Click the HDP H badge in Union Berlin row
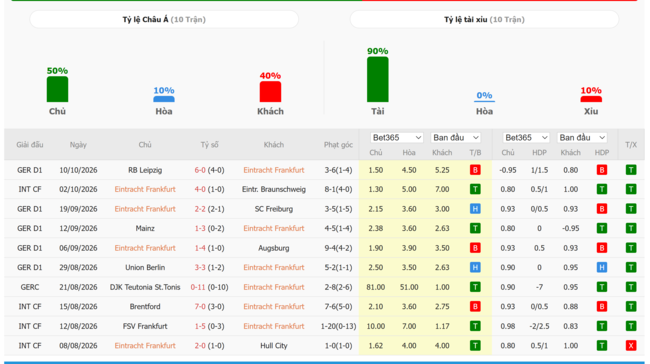Image resolution: width=650 pixels, height=364 pixels. click(x=602, y=267)
